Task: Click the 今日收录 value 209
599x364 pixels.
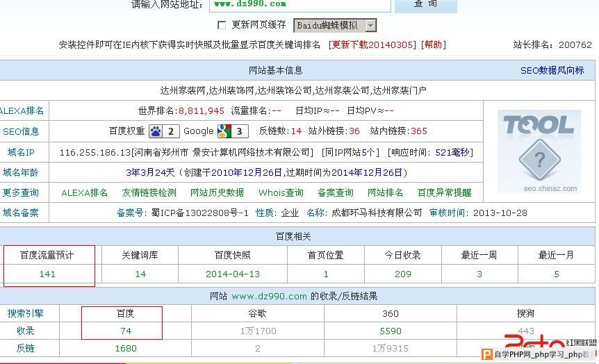Action: [402, 274]
